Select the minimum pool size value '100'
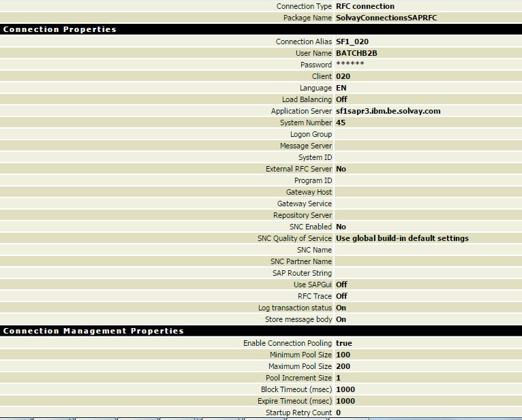The image size is (522, 420). (x=343, y=355)
